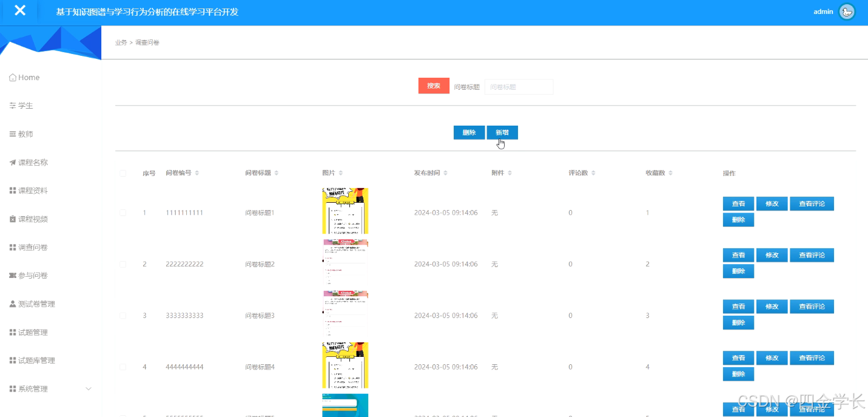Click the 系统管理 grid icon
This screenshot has width=868, height=417.
pyautogui.click(x=13, y=389)
